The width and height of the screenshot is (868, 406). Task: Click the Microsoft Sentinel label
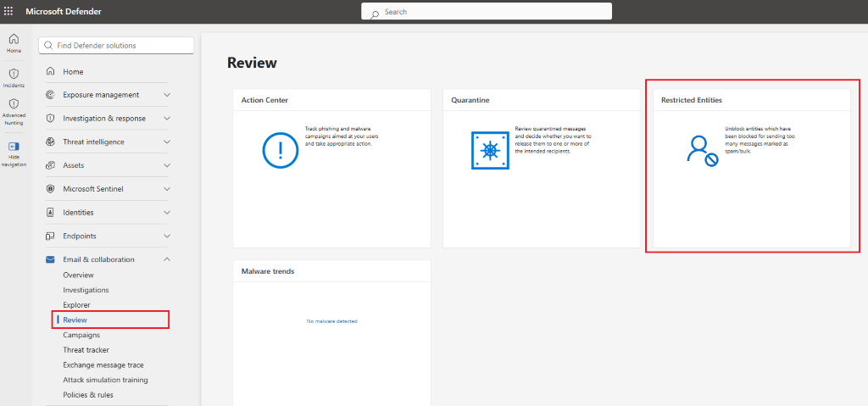(93, 189)
